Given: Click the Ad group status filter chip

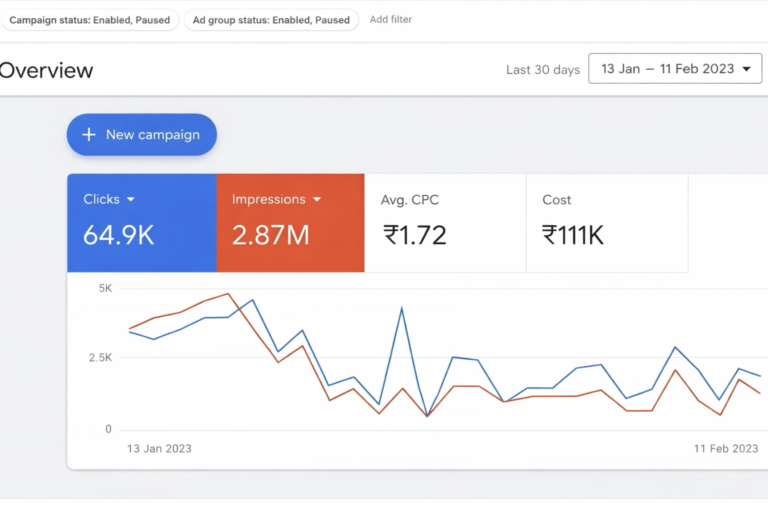Looking at the screenshot, I should click(271, 20).
